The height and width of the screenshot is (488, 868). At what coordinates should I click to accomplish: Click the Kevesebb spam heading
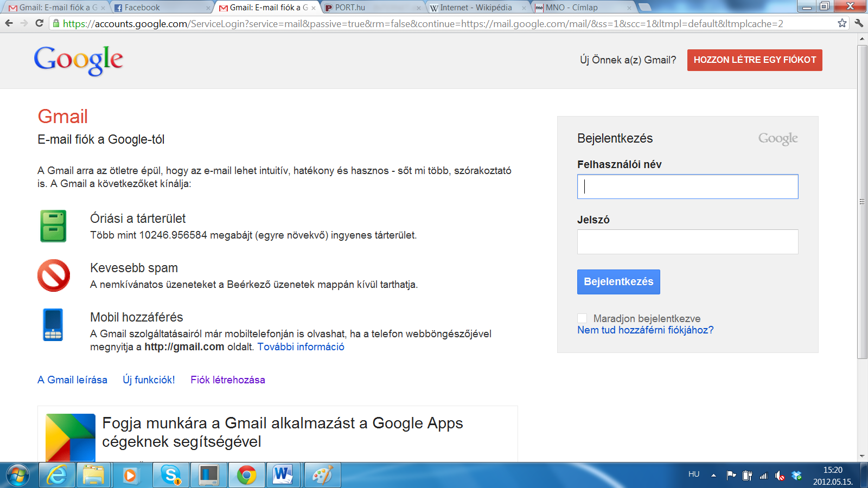pos(134,268)
